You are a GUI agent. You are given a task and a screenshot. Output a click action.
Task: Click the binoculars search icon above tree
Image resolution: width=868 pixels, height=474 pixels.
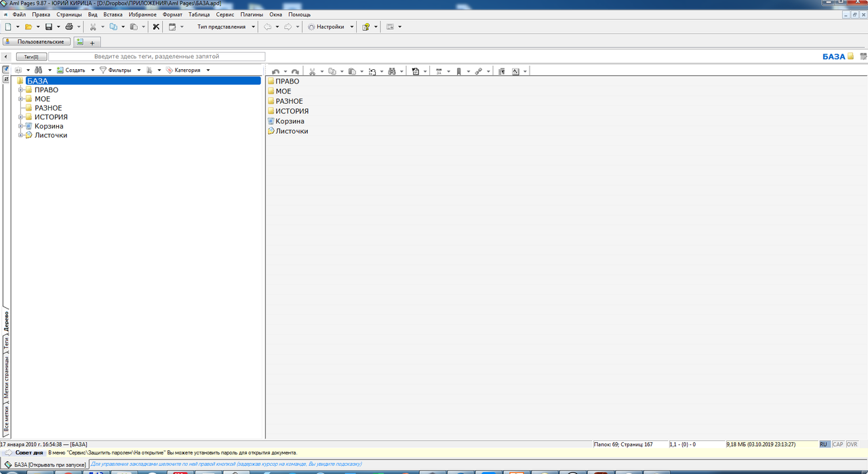click(39, 71)
